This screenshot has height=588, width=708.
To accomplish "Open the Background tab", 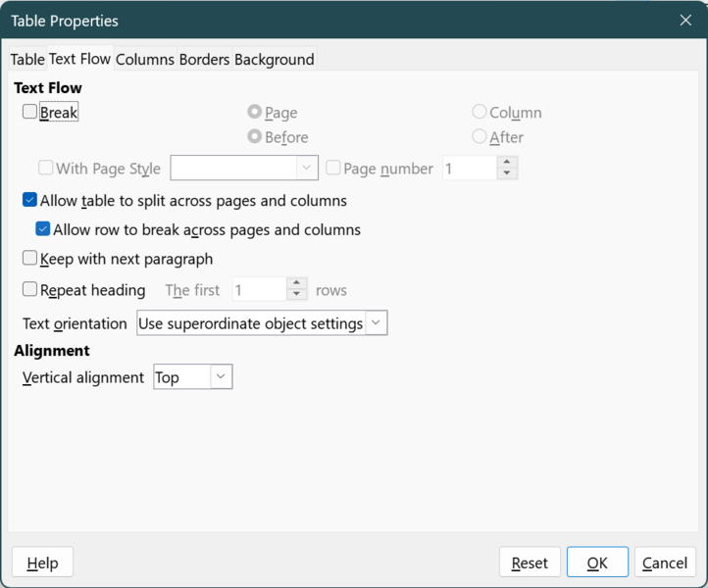I will click(274, 60).
